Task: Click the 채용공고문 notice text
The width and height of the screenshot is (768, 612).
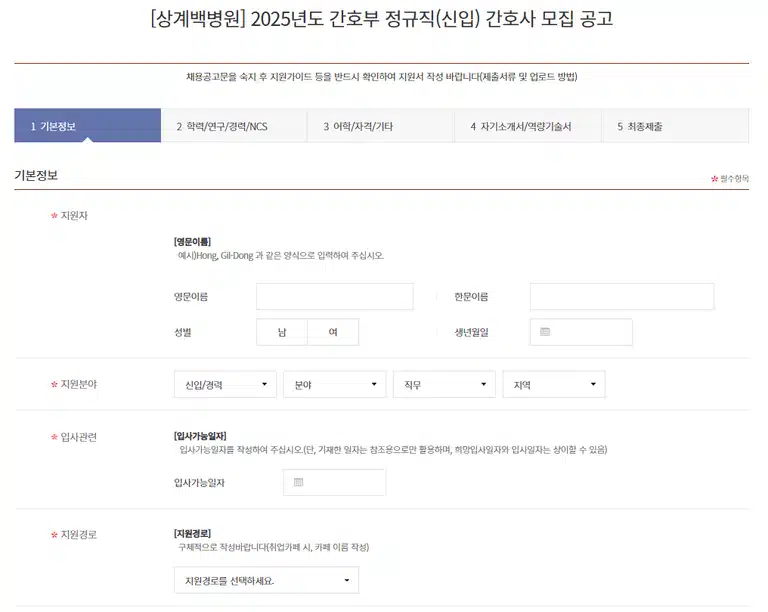Action: 382,77
